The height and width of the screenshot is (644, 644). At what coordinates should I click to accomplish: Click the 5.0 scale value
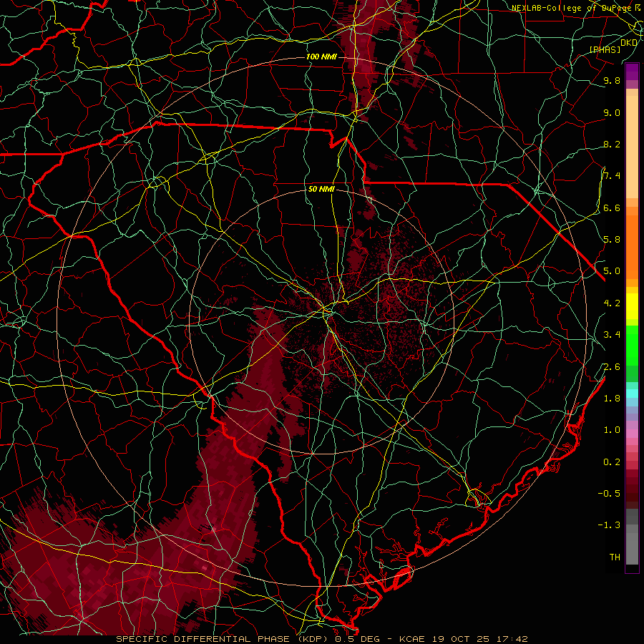coord(612,271)
